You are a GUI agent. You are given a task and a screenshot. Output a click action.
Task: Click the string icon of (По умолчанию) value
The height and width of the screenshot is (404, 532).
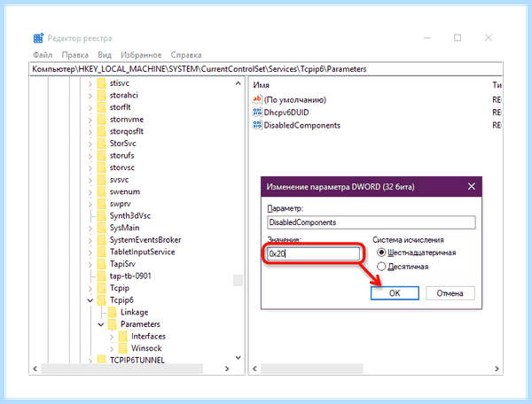[x=257, y=99]
